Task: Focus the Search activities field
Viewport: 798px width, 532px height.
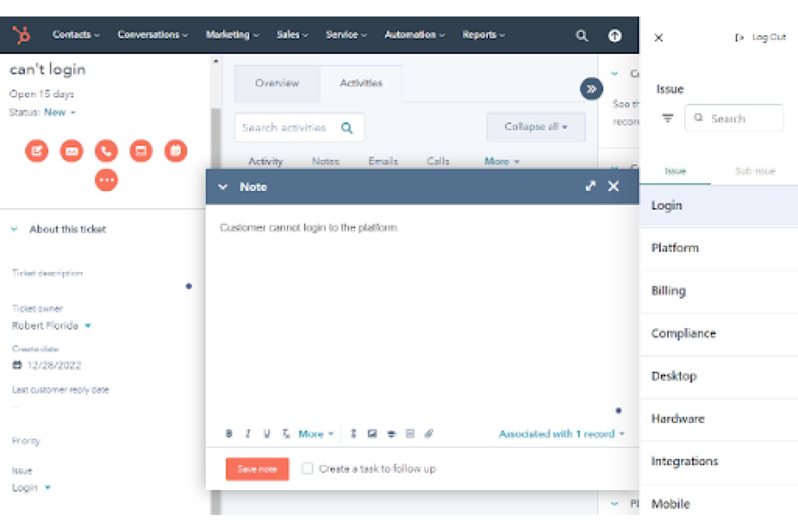Action: click(x=300, y=128)
